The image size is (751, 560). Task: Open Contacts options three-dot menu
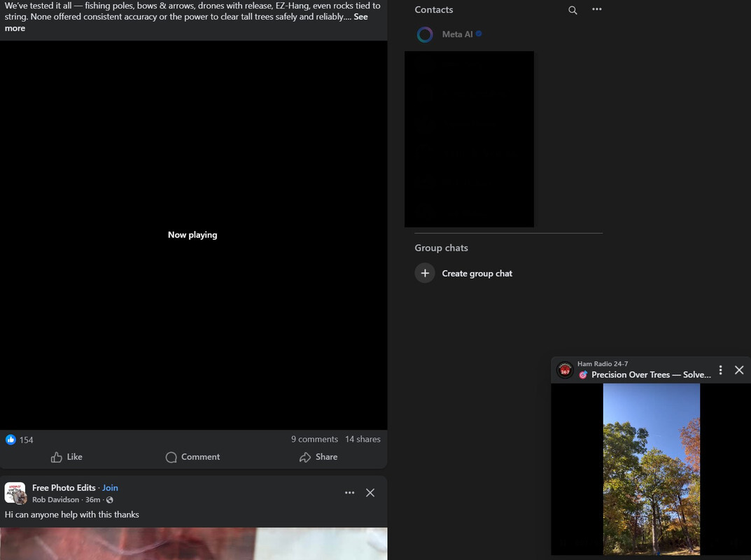click(596, 10)
